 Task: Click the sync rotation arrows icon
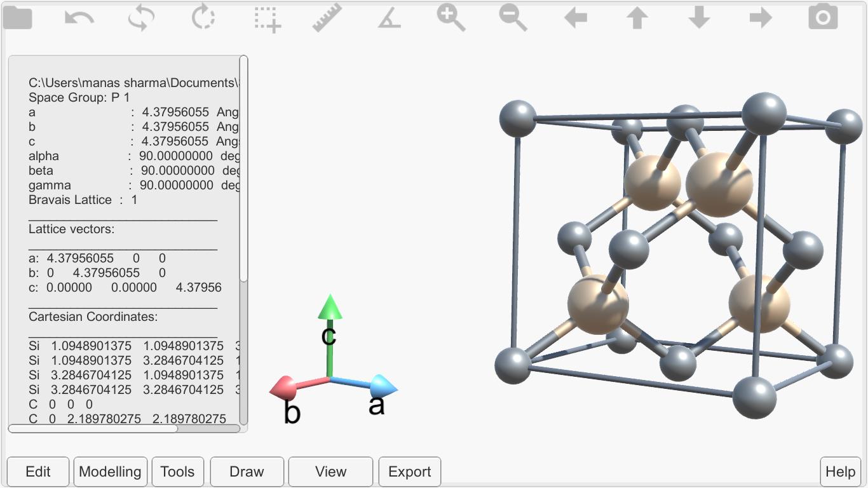(141, 17)
